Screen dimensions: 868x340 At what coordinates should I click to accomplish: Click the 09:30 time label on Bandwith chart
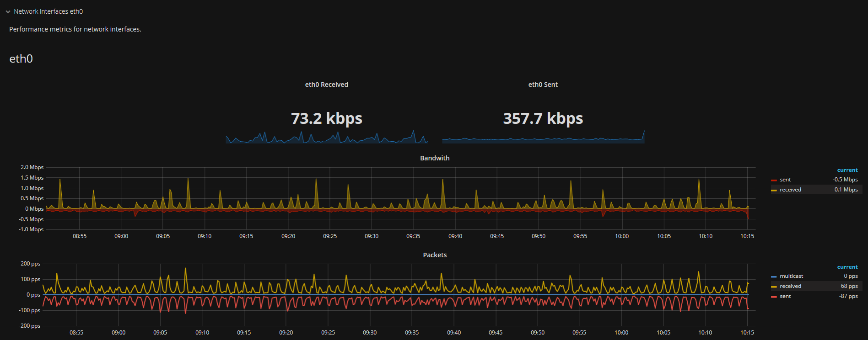pos(372,236)
